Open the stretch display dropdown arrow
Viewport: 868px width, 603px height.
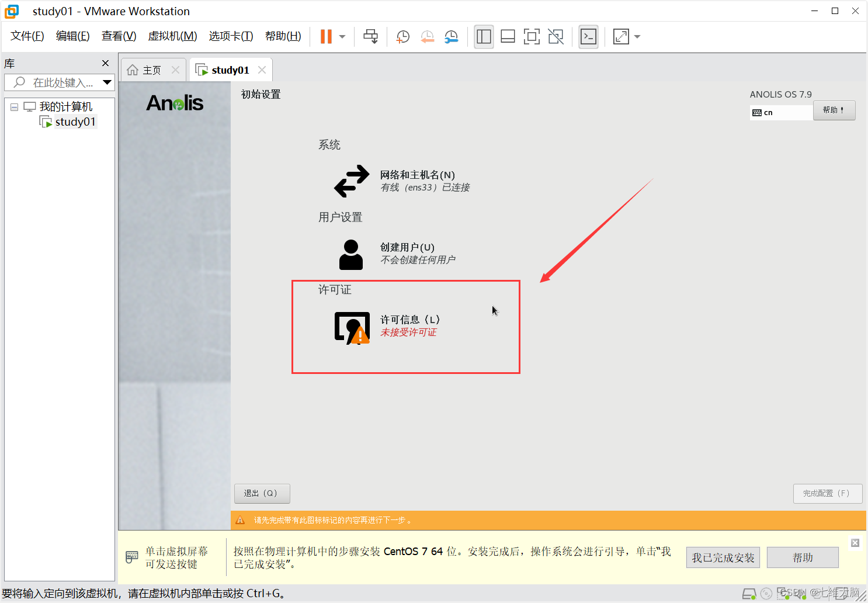click(x=637, y=36)
